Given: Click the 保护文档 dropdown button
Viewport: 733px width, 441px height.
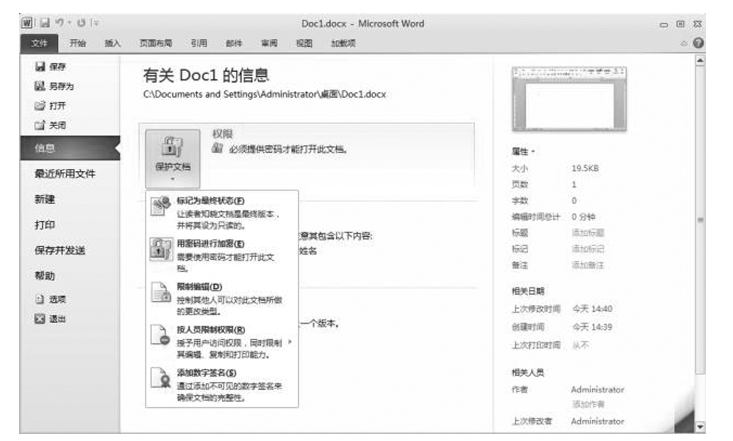Looking at the screenshot, I should tap(172, 159).
